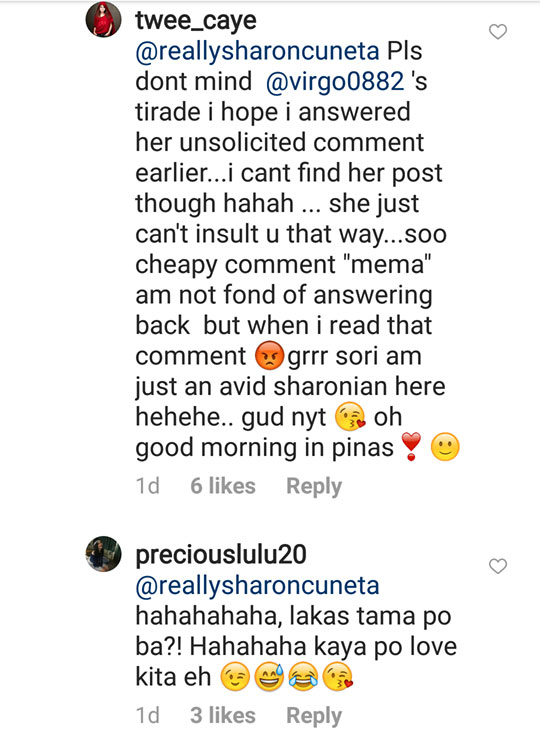Reply to twee_caye's comment
Image resolution: width=540 pixels, height=747 pixels.
point(314,486)
